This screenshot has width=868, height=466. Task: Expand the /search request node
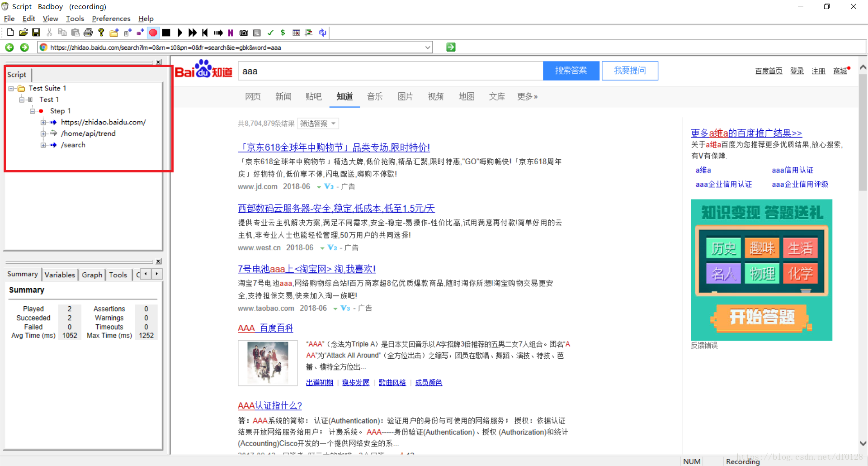point(43,145)
